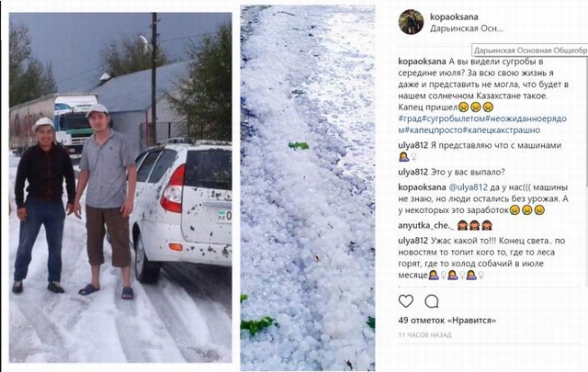Open kopaoksana username in caption text
Viewport: 588px width, 372px height.
[423, 62]
